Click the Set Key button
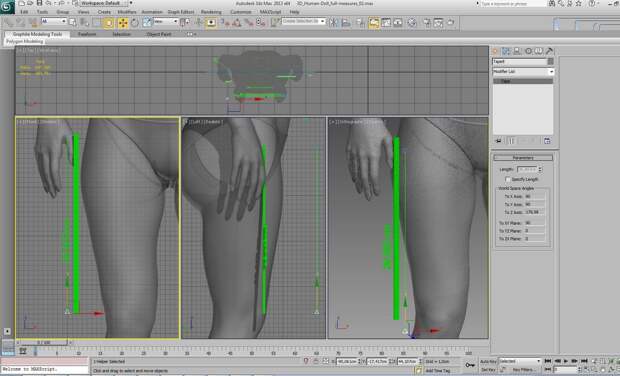Screen dimensions: 620x376 [x=488, y=370]
